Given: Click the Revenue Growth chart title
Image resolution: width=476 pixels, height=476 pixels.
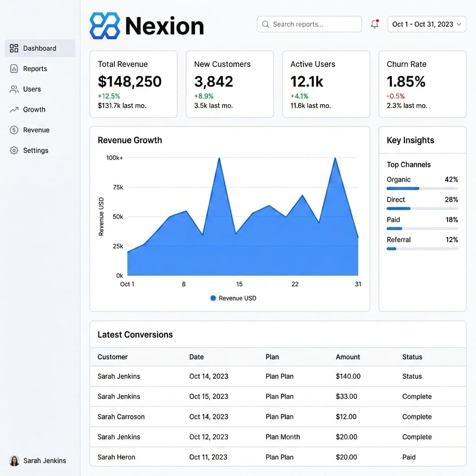Looking at the screenshot, I should point(130,140).
